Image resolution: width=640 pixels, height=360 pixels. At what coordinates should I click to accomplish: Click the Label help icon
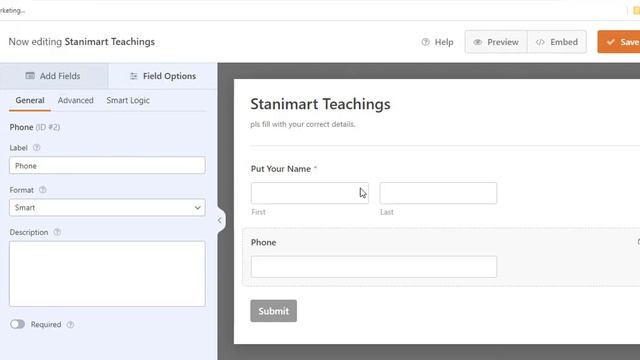(x=37, y=148)
